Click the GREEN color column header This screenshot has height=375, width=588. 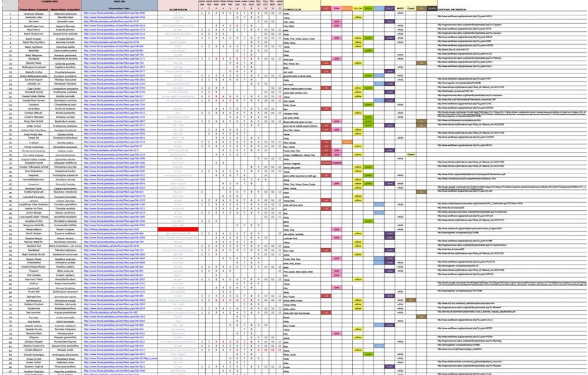[x=369, y=8]
